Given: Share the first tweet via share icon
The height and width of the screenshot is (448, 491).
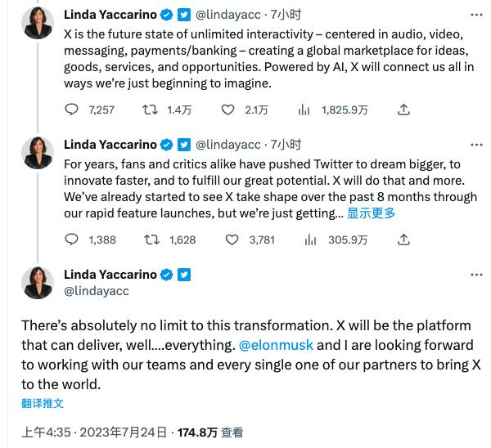Looking at the screenshot, I should point(403,110).
